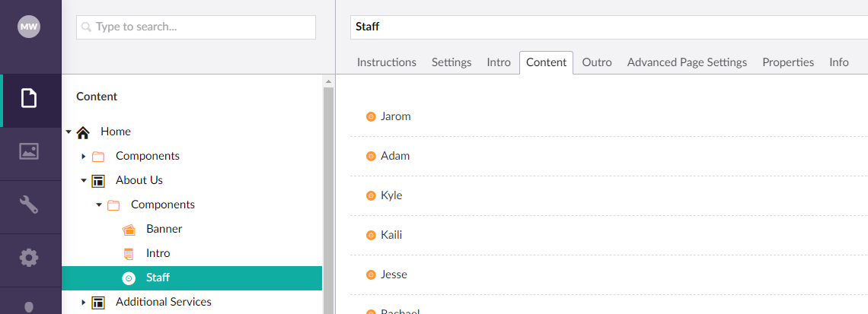
Task: Open the Content section document icon
Action: click(x=29, y=98)
